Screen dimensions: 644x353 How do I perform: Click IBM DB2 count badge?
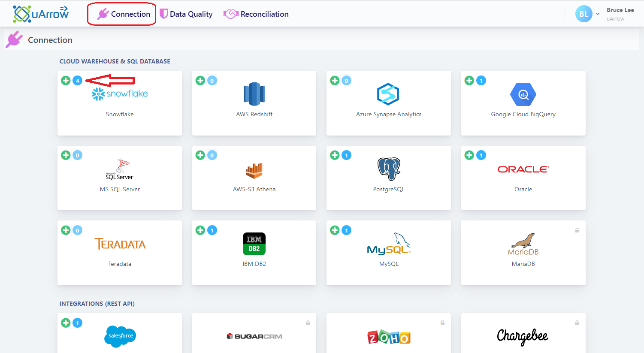212,230
